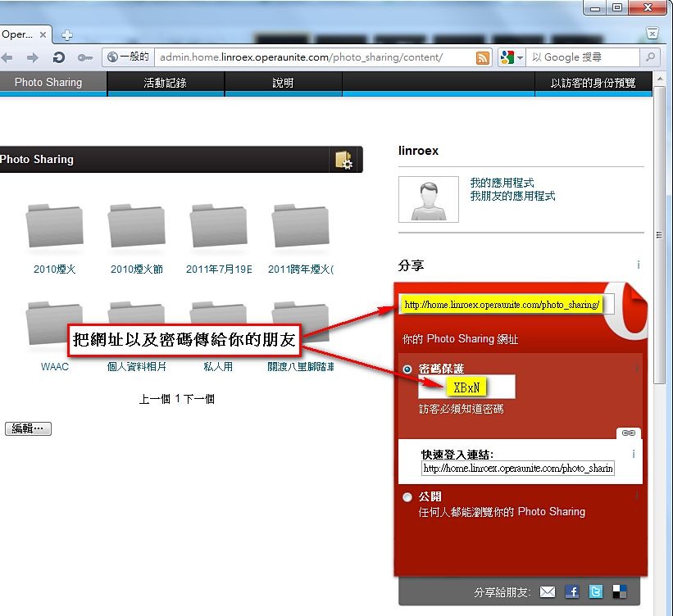Open 私人用 folder link
Viewport: 673px width, 616px height.
tap(218, 367)
